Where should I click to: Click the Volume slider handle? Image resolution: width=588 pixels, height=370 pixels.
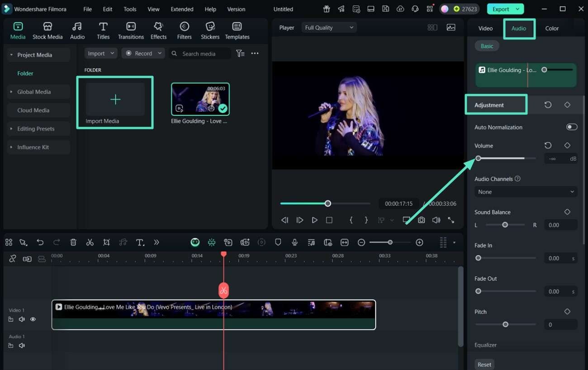click(478, 158)
